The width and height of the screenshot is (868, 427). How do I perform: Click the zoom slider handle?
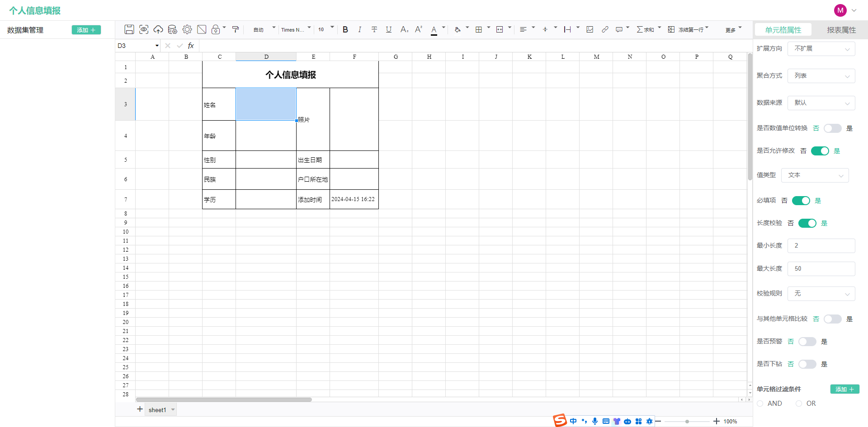point(687,422)
